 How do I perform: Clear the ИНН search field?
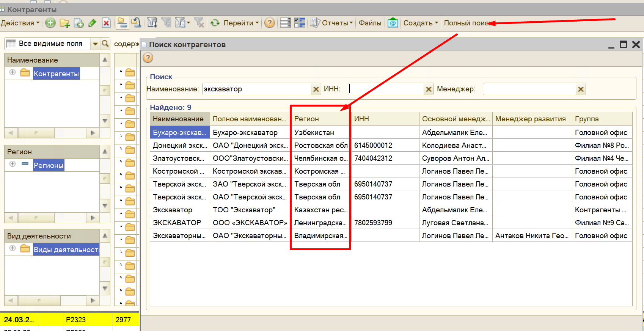click(429, 89)
